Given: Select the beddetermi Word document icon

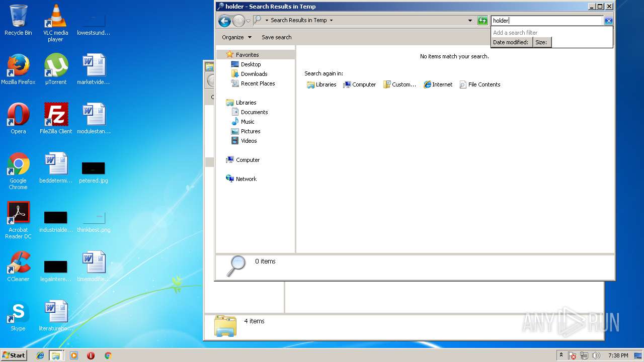Looking at the screenshot, I should 55,167.
